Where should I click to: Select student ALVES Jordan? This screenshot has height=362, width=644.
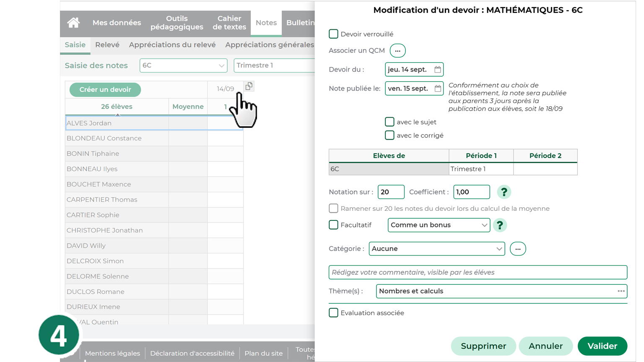click(117, 123)
